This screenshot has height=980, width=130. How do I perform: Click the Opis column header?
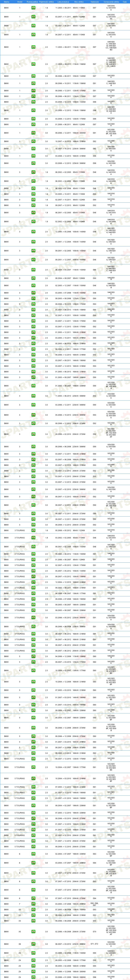(125, 1)
